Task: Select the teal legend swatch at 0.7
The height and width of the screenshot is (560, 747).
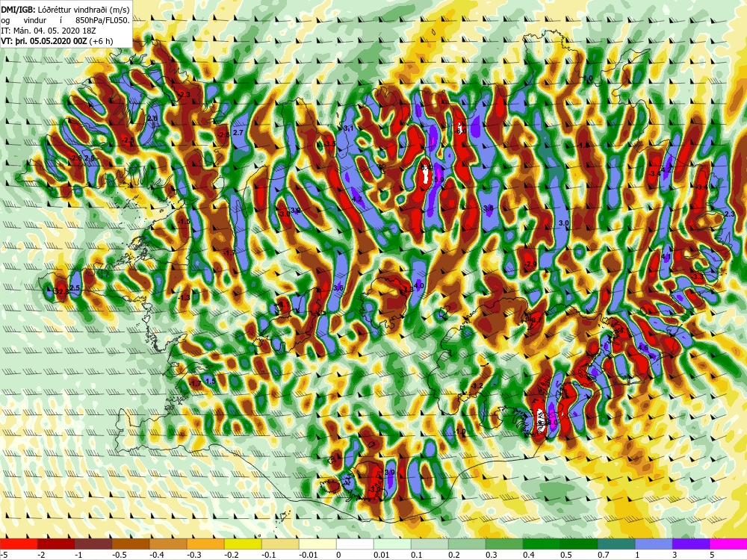Action: (x=616, y=544)
